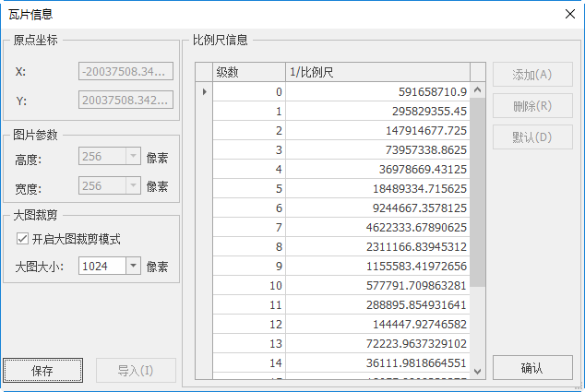Click the scrollbar down arrow in scale table
The height and width of the screenshot is (392, 585).
pos(477,370)
